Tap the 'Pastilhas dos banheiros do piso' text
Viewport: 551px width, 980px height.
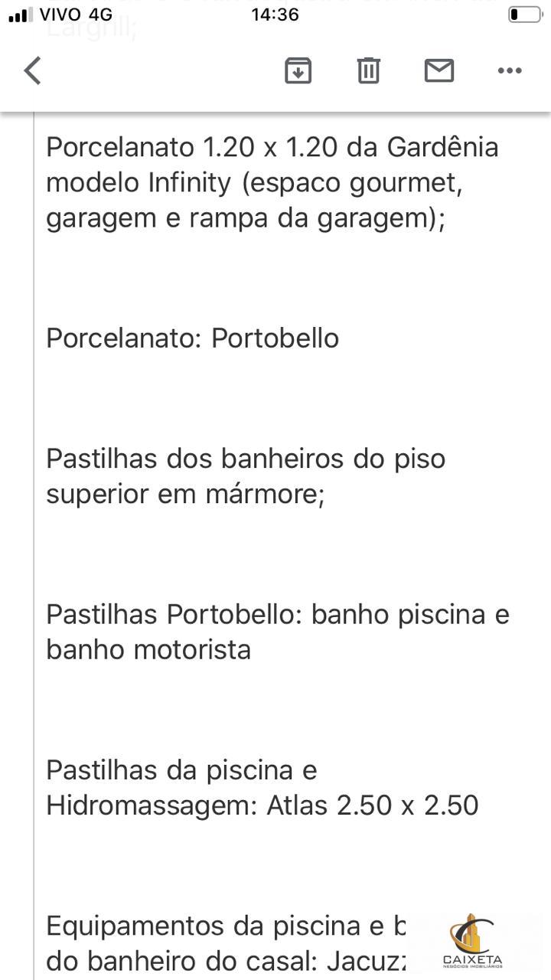246,459
